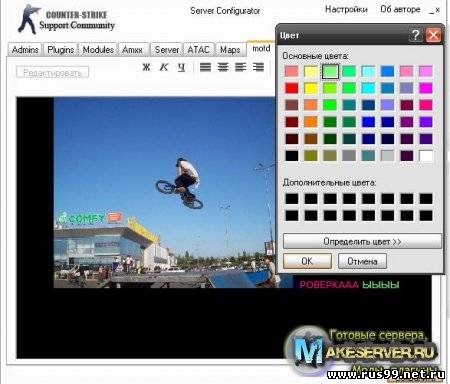The image size is (450, 384).
Task: Open Об авторе menu item
Action: click(x=400, y=9)
